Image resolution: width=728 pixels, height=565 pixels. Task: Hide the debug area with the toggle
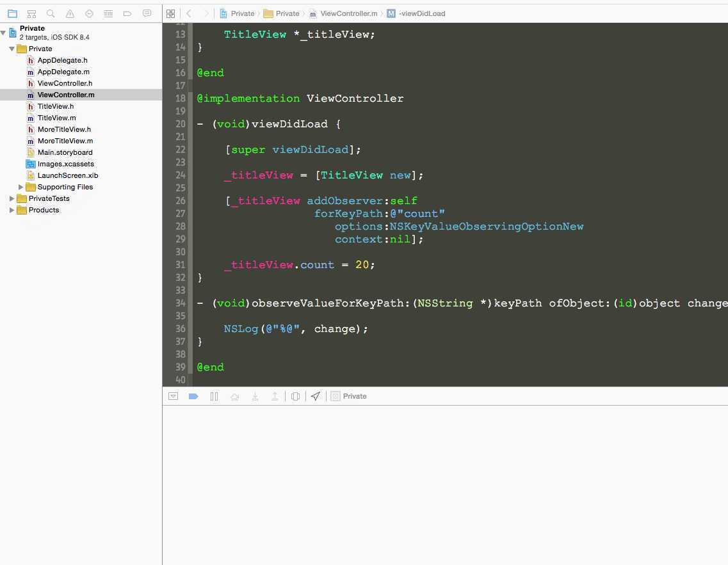(173, 396)
